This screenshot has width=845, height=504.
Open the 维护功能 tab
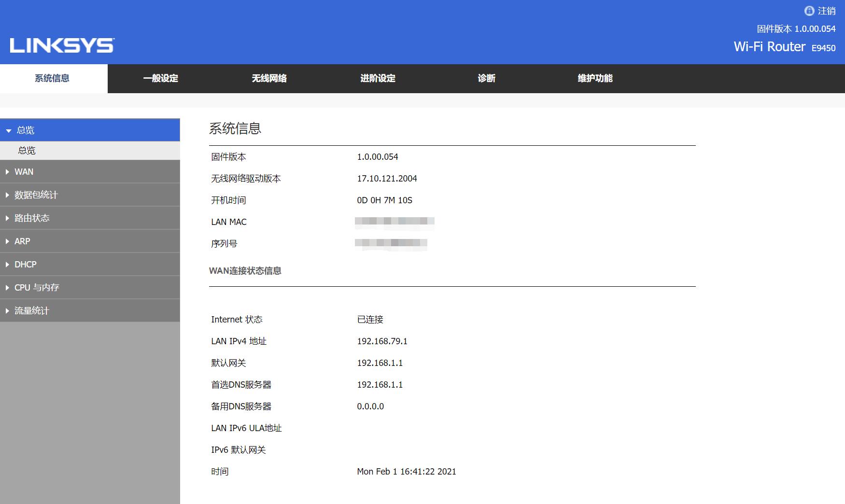pyautogui.click(x=594, y=78)
